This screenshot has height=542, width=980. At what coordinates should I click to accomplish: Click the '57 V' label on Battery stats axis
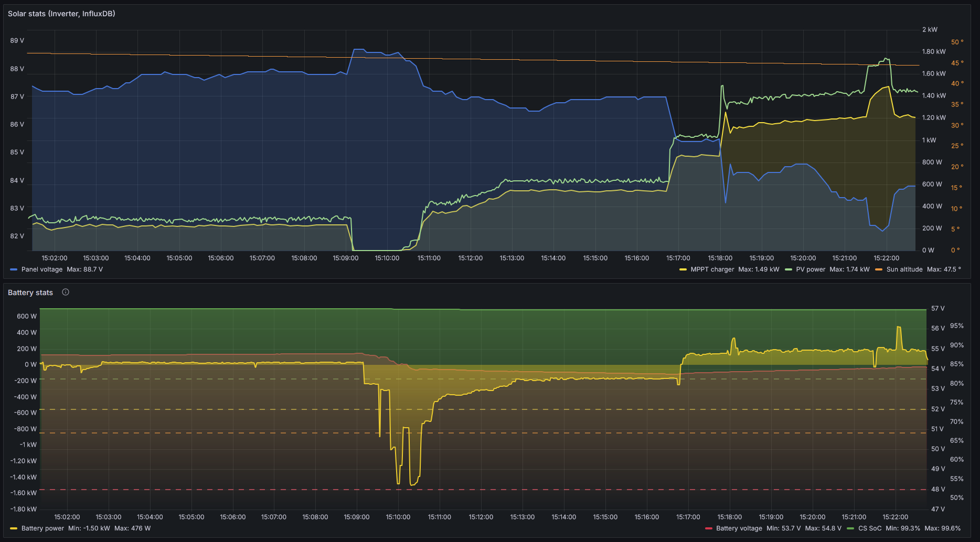938,308
